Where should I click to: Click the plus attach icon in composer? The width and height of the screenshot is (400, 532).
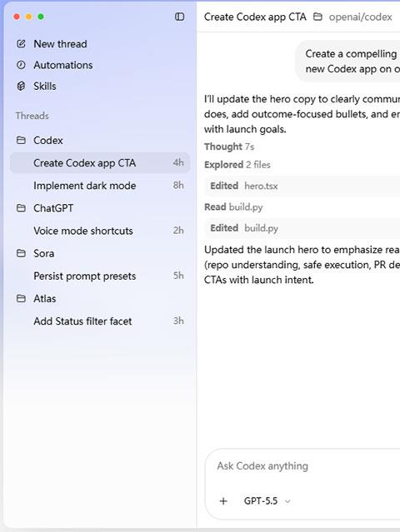coord(223,501)
